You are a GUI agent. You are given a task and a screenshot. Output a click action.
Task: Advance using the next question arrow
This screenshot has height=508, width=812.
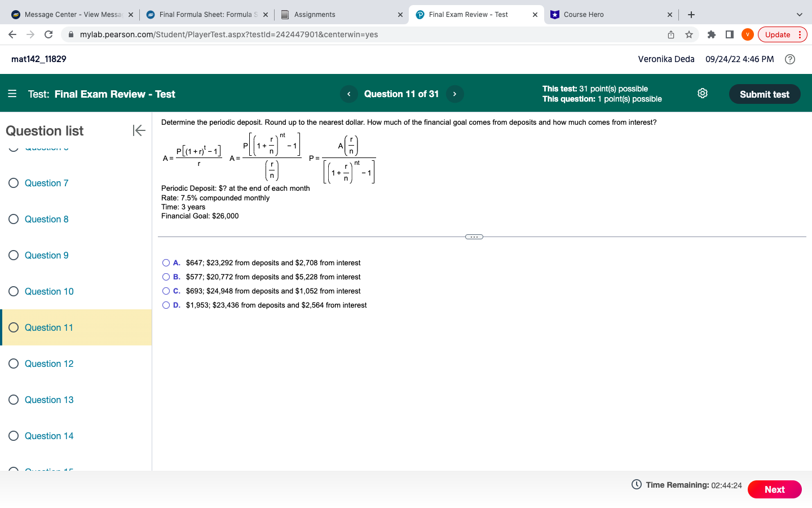pyautogui.click(x=454, y=94)
